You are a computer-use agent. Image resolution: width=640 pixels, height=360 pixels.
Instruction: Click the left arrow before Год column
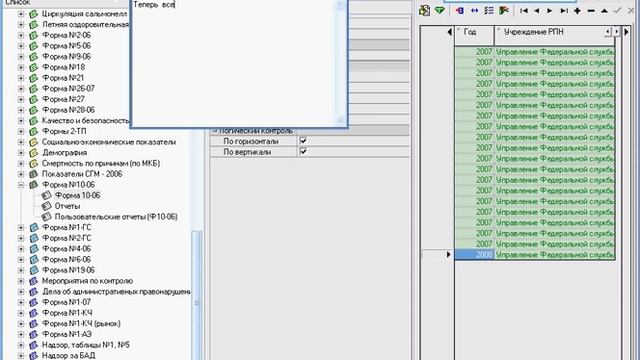point(449,32)
